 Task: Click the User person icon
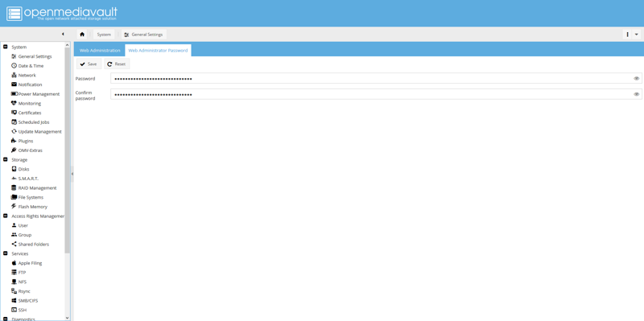(14, 225)
